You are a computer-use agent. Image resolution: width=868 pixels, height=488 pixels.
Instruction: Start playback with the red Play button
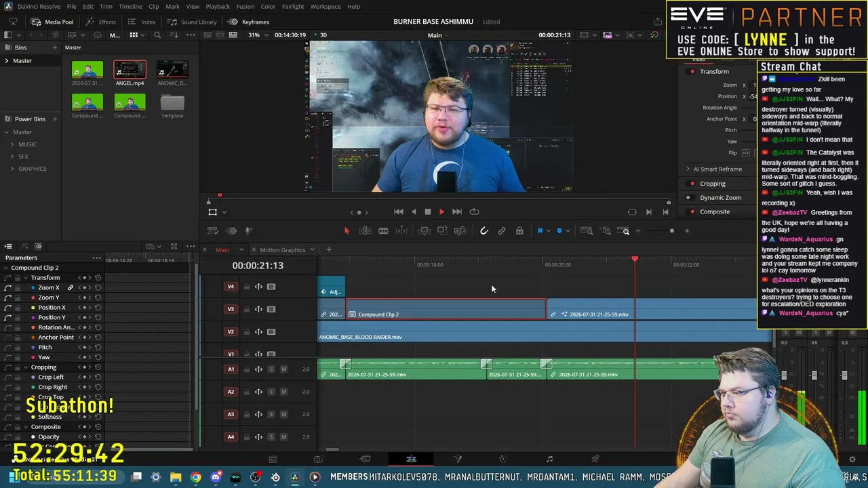(x=441, y=212)
